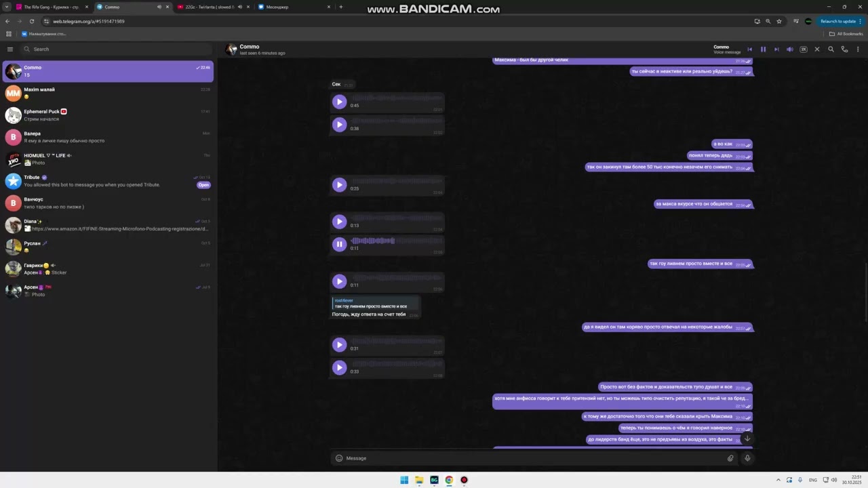Start a call with Commo
The height and width of the screenshot is (488, 868).
844,49
